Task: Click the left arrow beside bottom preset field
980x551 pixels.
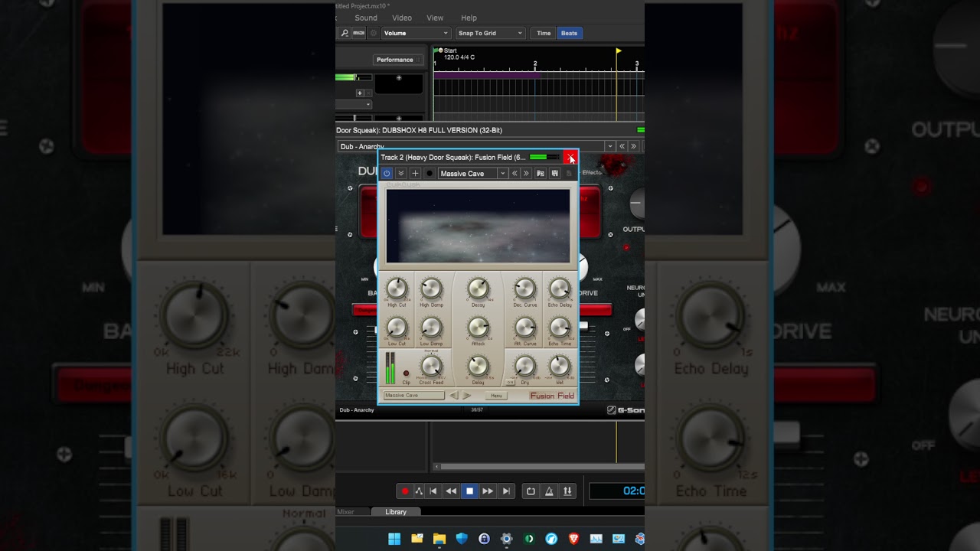Action: click(x=453, y=396)
